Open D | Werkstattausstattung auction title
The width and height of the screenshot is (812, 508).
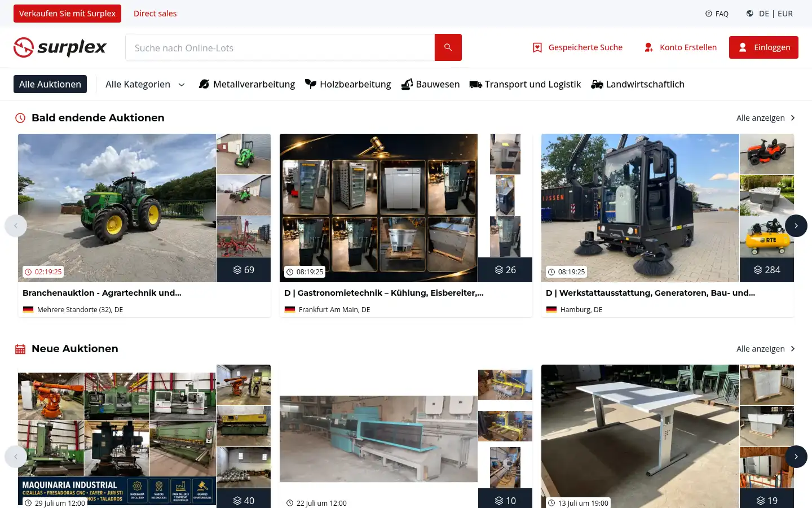pos(650,293)
